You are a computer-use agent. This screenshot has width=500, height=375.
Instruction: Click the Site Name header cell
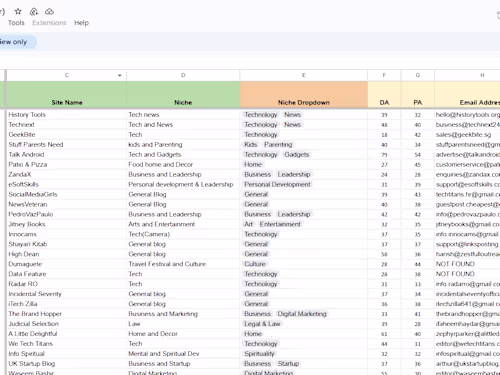[67, 94]
